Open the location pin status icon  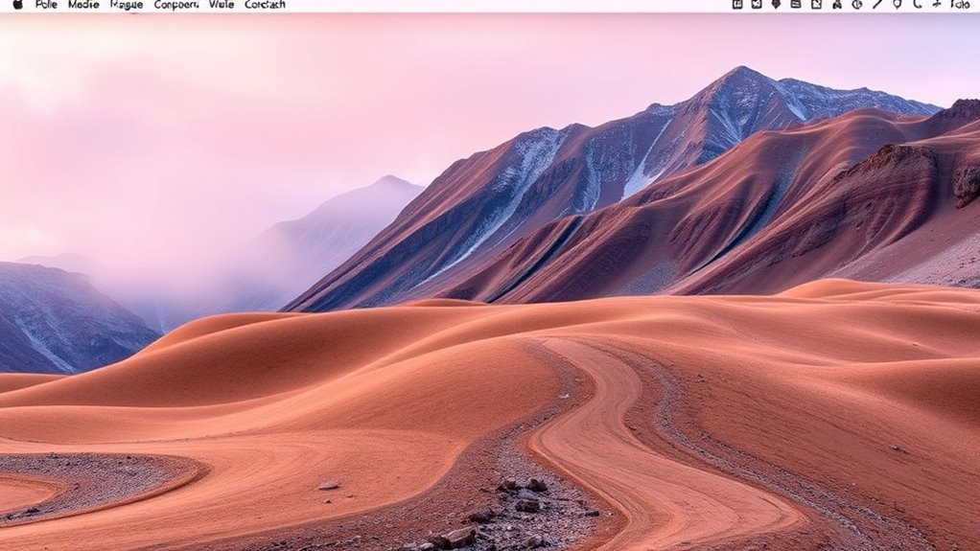(x=897, y=5)
